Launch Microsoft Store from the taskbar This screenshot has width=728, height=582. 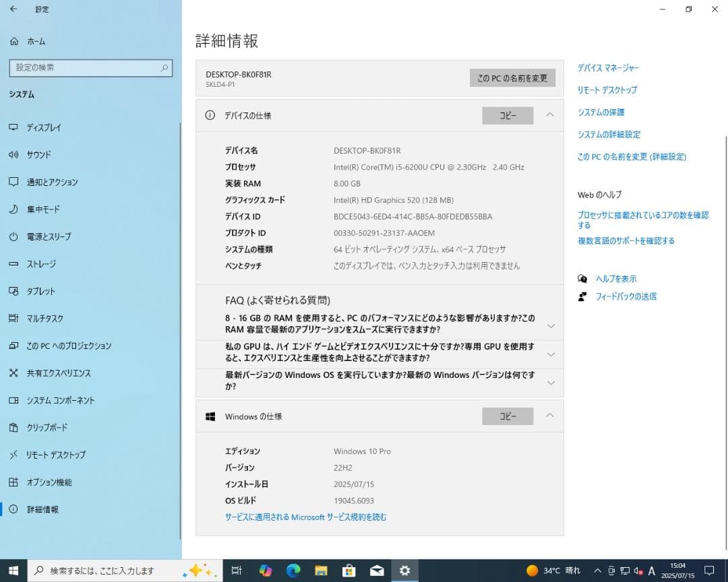pyautogui.click(x=349, y=571)
